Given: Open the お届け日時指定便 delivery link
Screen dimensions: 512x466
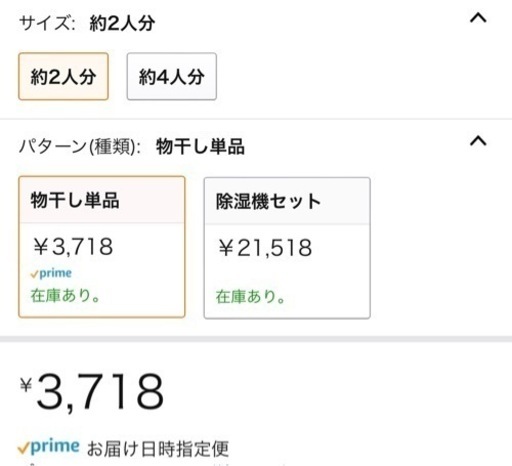Looking at the screenshot, I should click(x=158, y=448).
